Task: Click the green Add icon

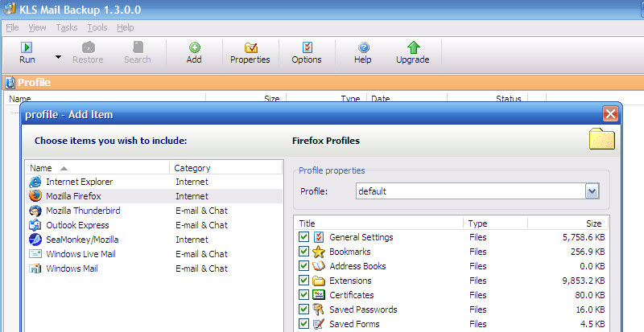Action: coord(194,47)
